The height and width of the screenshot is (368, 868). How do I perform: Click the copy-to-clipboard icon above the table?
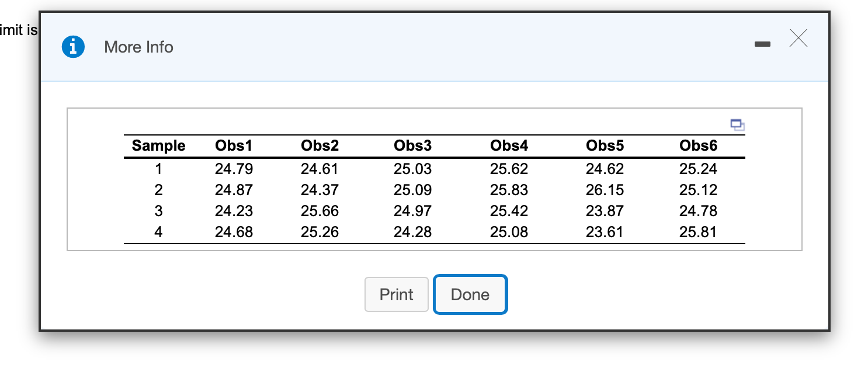coord(737,124)
